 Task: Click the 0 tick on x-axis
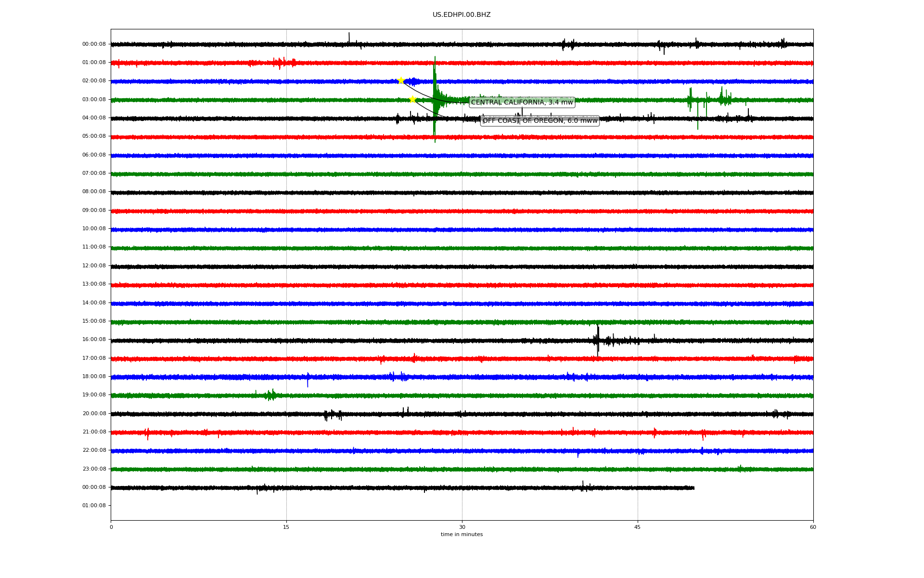(x=111, y=527)
